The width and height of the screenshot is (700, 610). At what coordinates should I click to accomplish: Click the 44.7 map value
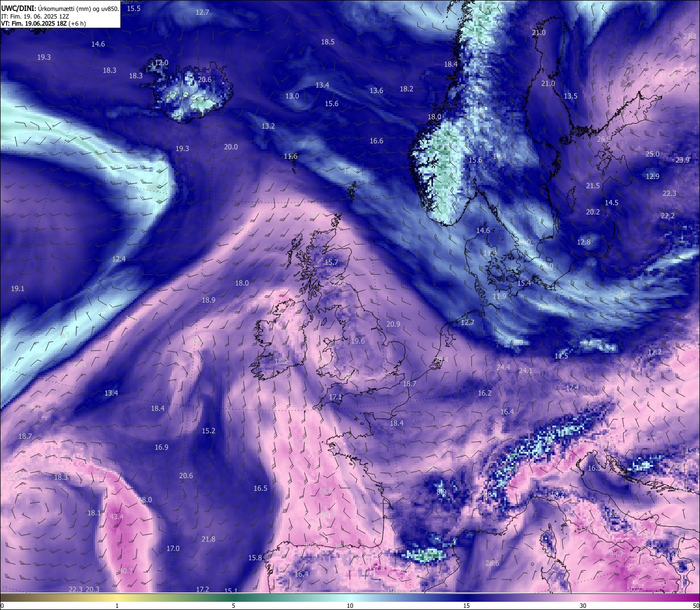(x=617, y=554)
